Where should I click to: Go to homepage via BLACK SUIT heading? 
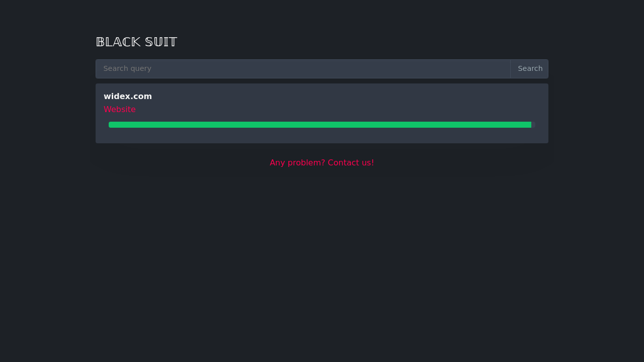tap(136, 42)
